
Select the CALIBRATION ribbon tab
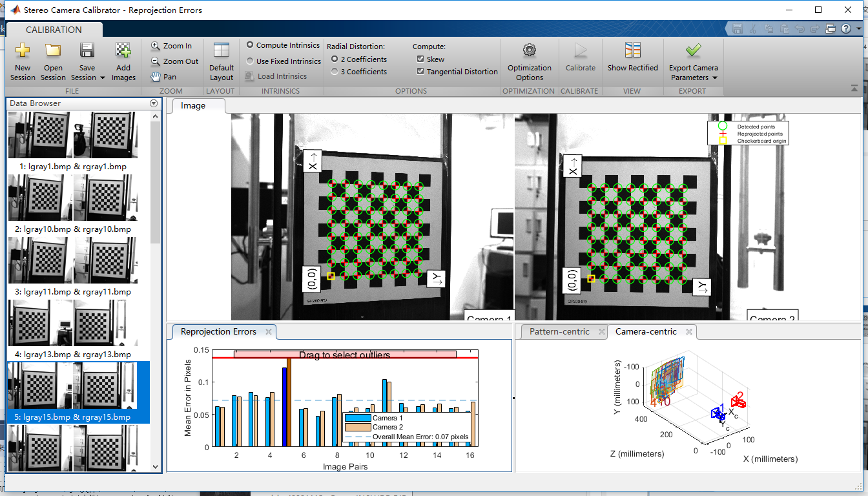coord(56,29)
